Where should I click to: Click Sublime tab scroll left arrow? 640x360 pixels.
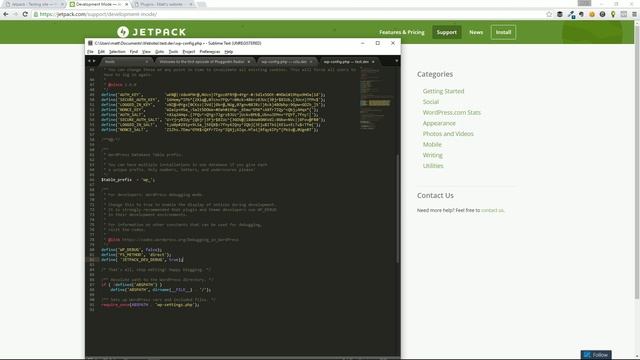click(89, 61)
